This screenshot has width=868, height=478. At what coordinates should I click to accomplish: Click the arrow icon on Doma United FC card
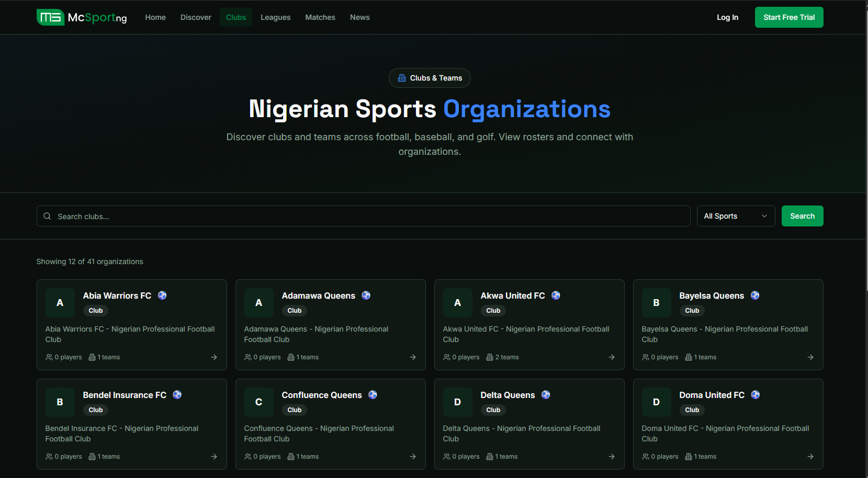810,457
